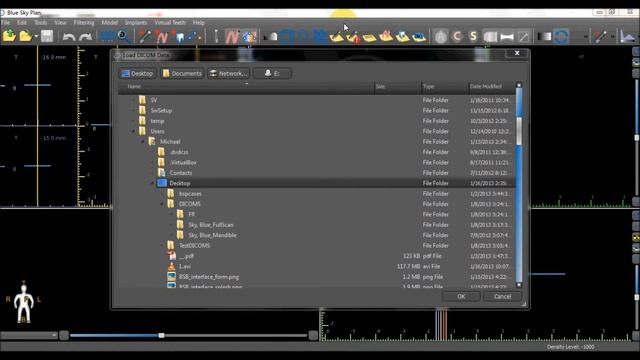Click the diagonal line toolbar icon

(523, 37)
